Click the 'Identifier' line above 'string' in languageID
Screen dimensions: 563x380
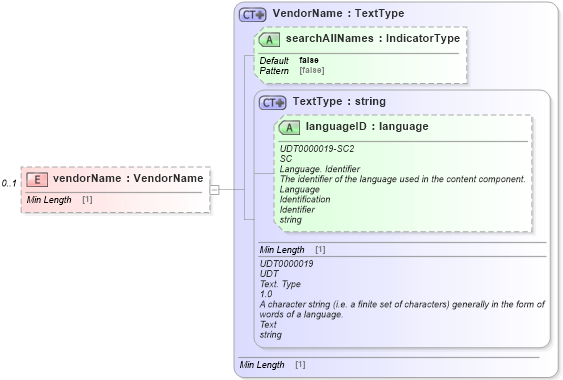297,209
